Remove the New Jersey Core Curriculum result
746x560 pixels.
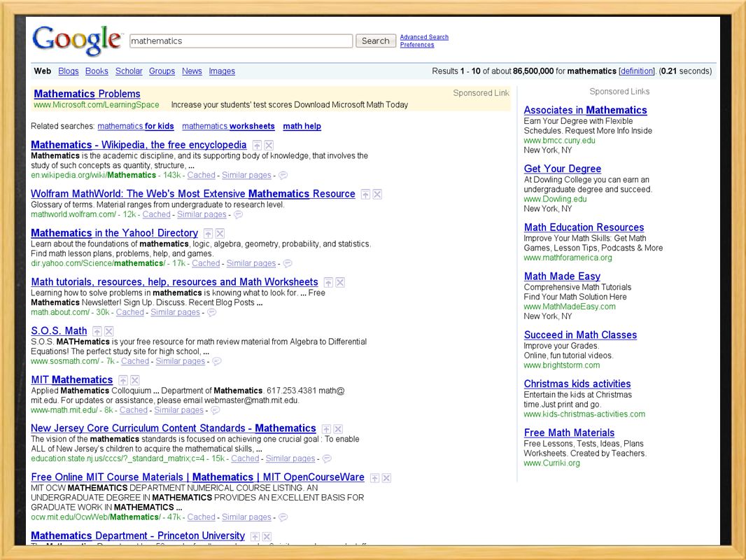coord(338,429)
